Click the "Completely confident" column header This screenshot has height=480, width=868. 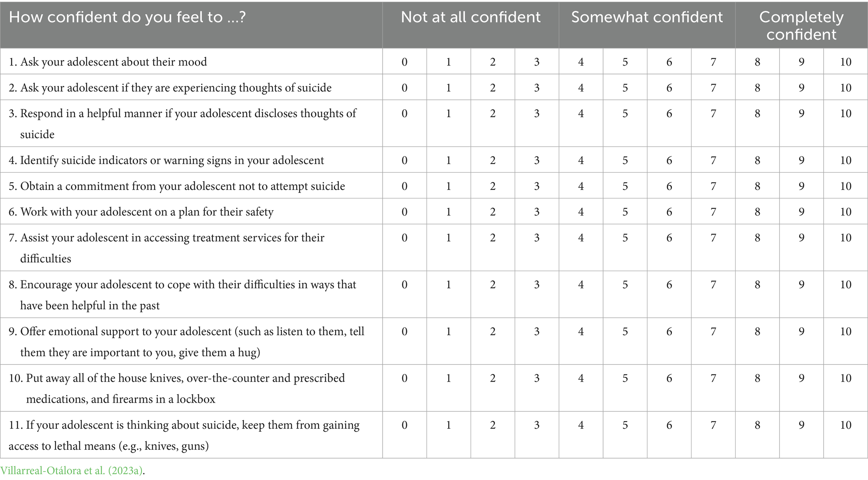point(801,25)
